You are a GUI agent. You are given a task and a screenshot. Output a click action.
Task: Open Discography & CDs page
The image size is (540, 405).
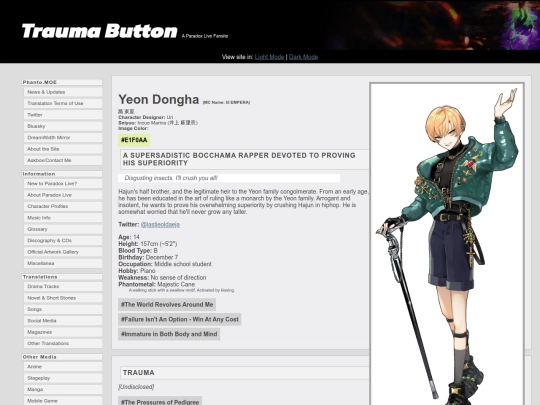[x=63, y=240]
